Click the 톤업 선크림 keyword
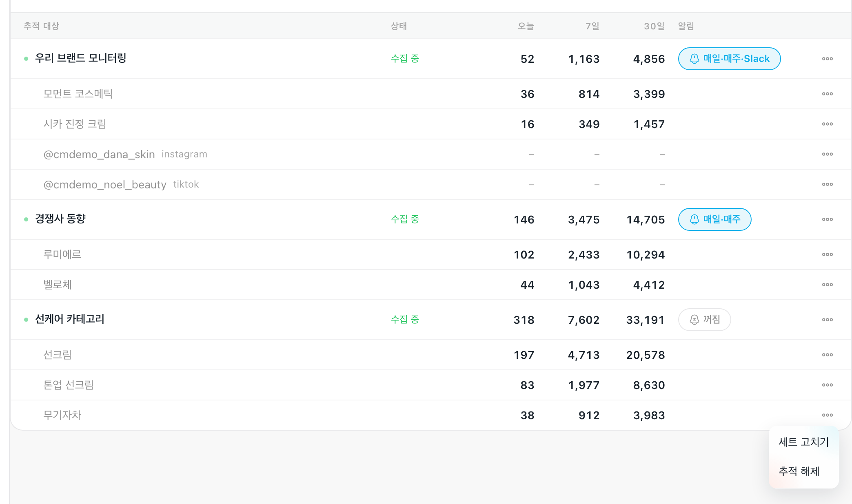 (x=68, y=385)
